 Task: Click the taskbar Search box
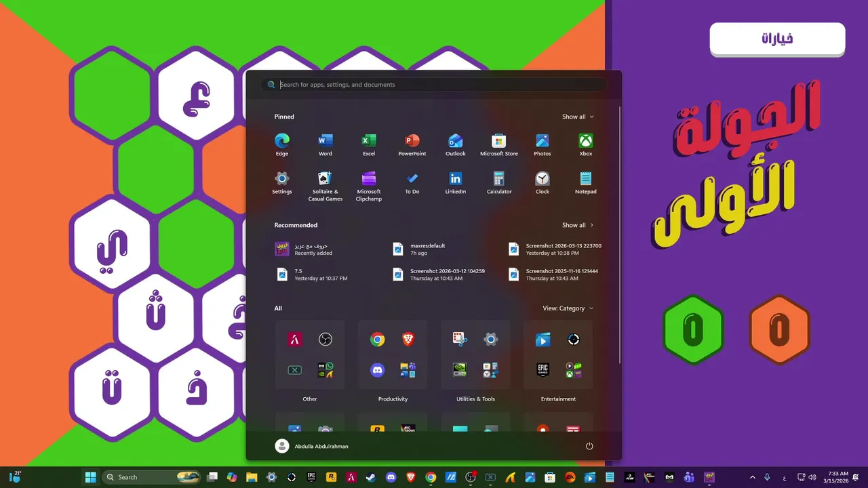tap(153, 477)
